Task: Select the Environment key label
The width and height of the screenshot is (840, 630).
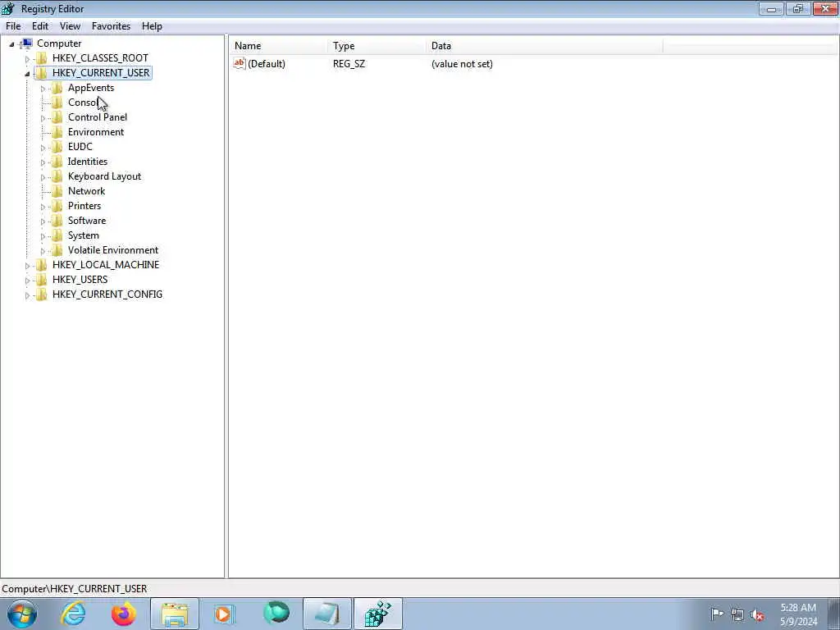Action: click(x=96, y=132)
